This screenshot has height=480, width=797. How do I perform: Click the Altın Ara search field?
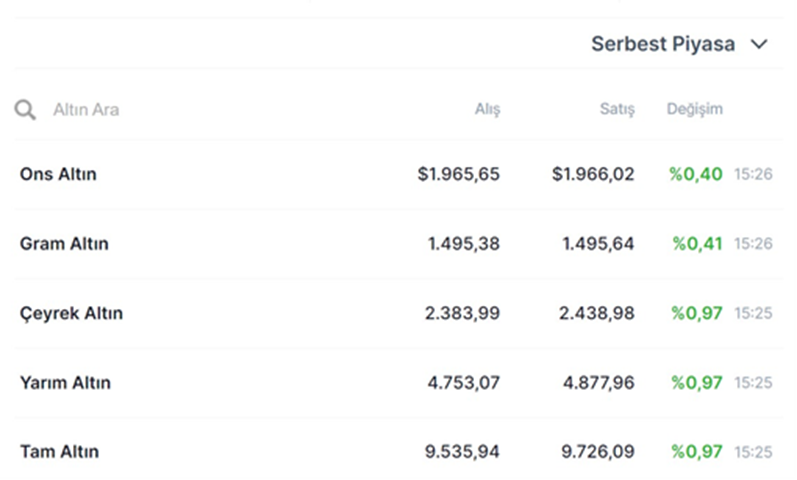pyautogui.click(x=86, y=109)
